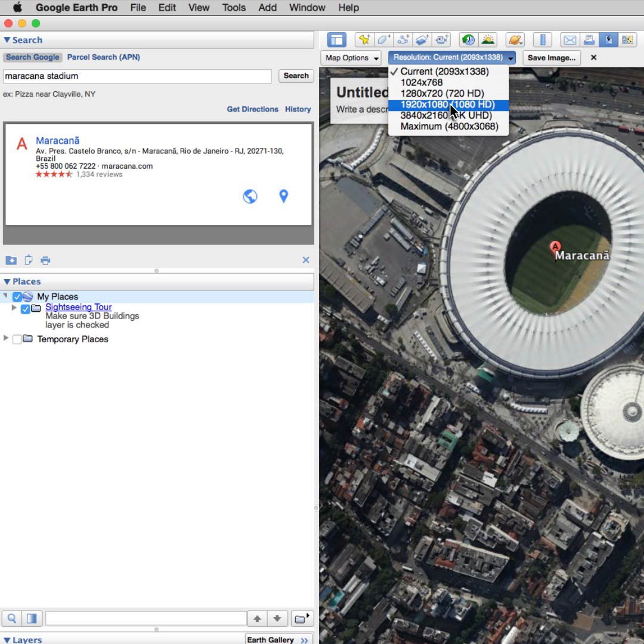Viewport: 644px width, 644px height.
Task: Choose 3840x2160 4K UHD resolution
Action: click(448, 116)
